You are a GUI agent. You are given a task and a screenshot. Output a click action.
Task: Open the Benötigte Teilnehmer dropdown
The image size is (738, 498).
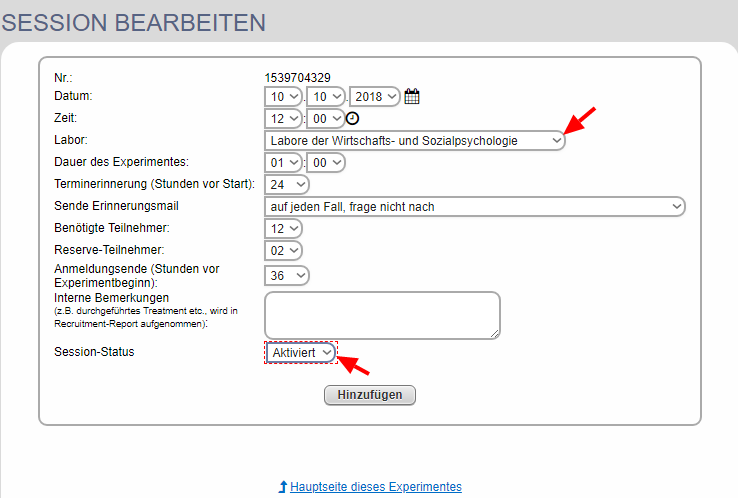283,229
